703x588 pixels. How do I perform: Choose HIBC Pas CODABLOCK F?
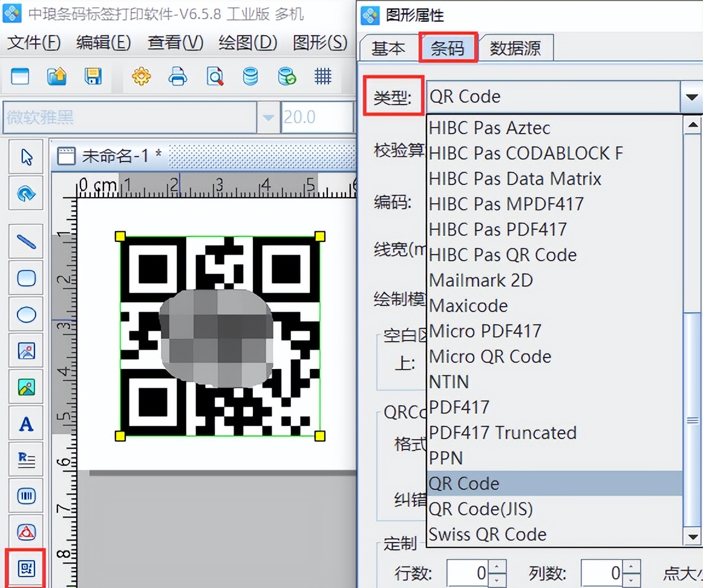tap(554, 153)
